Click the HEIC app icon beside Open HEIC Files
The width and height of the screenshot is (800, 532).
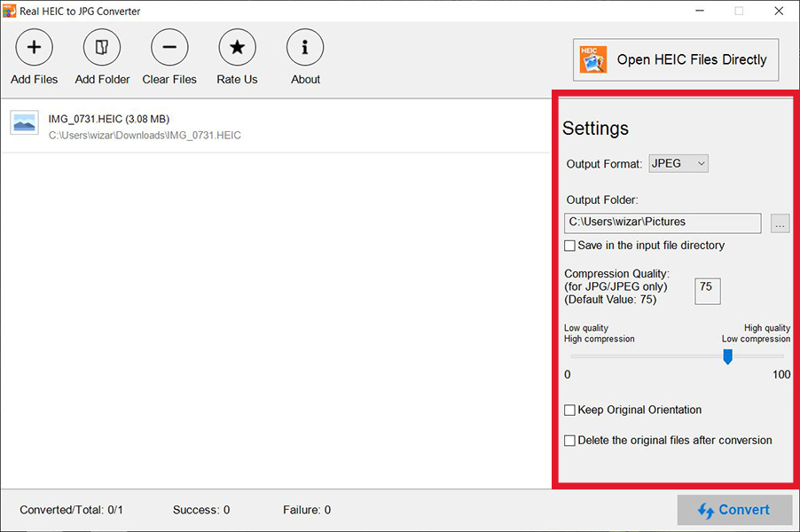[591, 59]
